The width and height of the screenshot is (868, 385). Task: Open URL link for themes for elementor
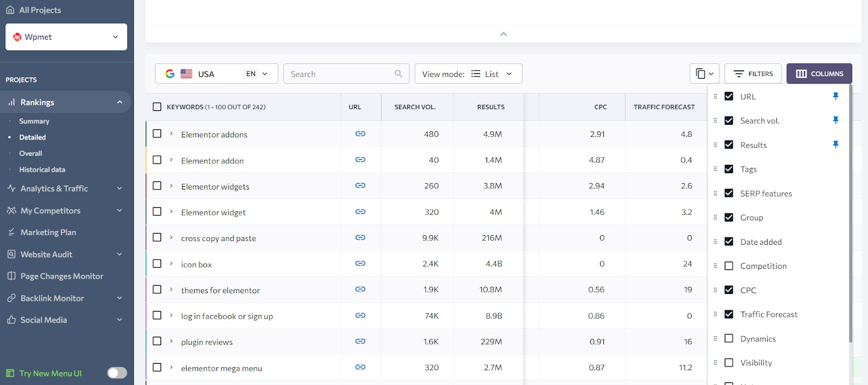click(360, 289)
